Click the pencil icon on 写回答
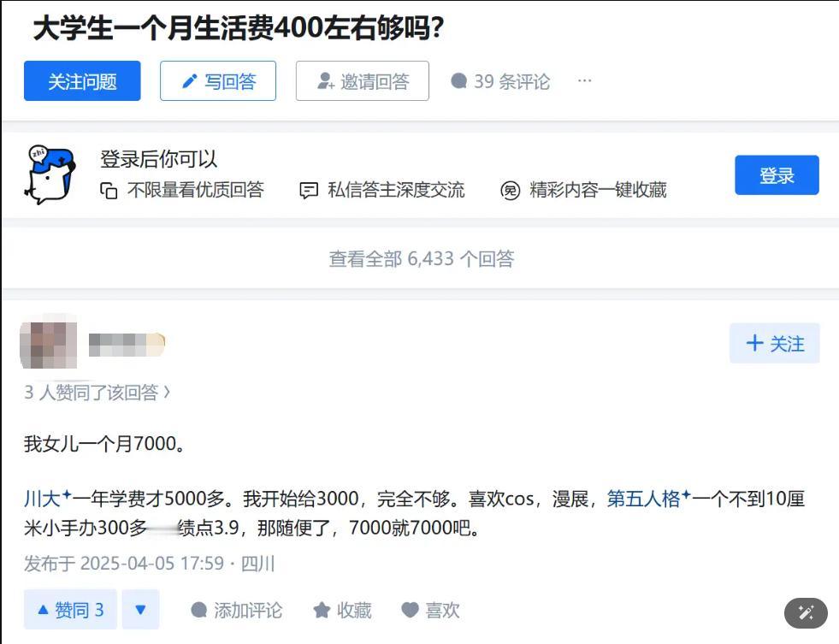 pyautogui.click(x=189, y=80)
